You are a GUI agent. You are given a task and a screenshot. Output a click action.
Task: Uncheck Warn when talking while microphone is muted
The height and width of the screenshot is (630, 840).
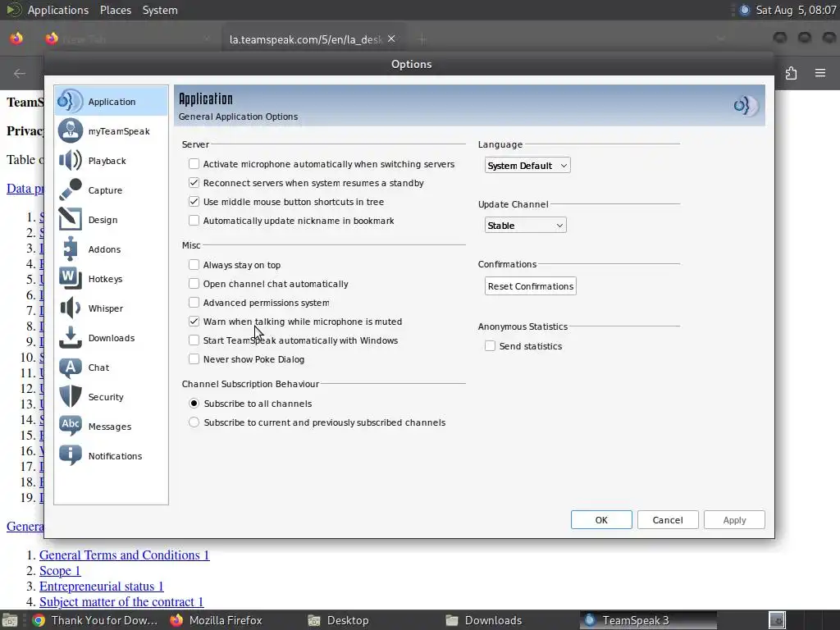(194, 321)
